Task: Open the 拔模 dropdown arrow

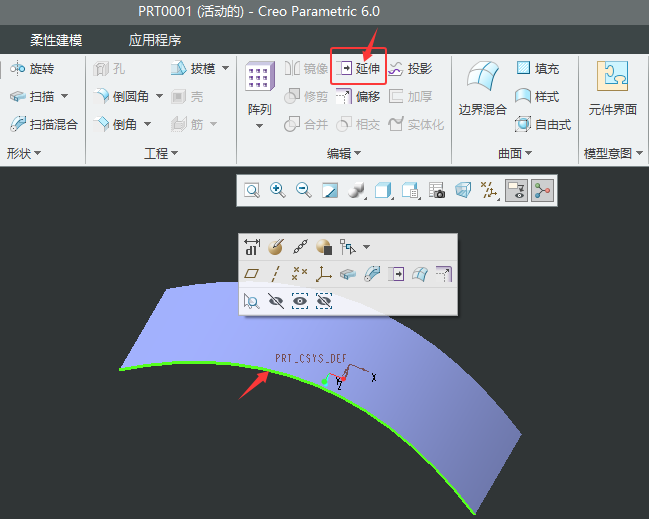Action: click(x=226, y=68)
